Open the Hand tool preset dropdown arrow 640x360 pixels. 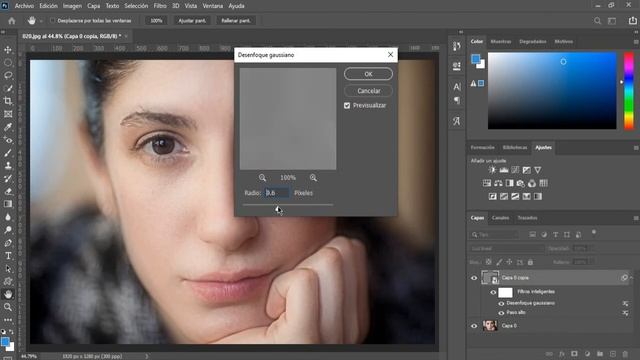tap(41, 21)
